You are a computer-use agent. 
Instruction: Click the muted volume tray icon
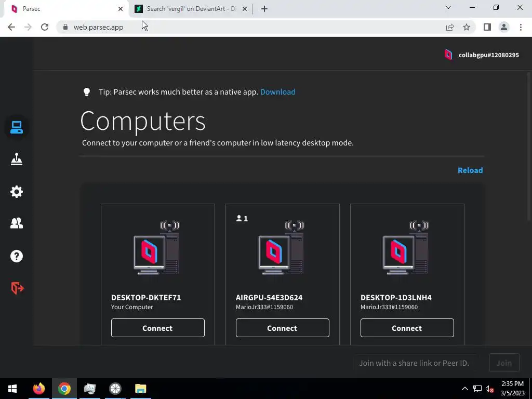pos(489,389)
